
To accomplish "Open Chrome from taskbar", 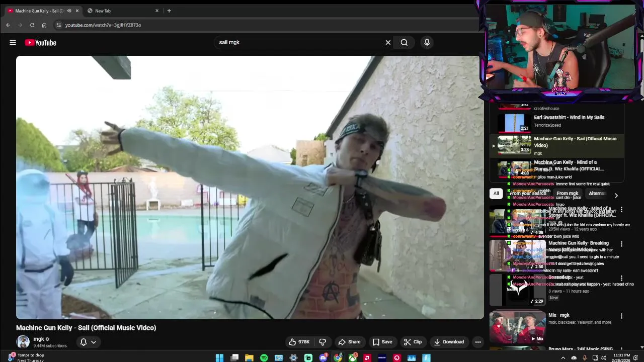I will click(338, 358).
